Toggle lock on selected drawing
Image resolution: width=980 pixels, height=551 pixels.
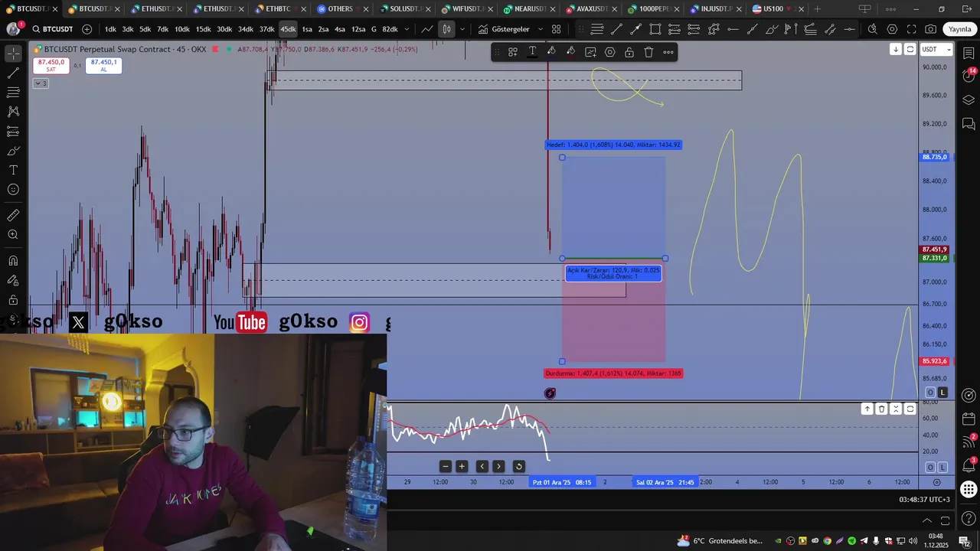[629, 52]
